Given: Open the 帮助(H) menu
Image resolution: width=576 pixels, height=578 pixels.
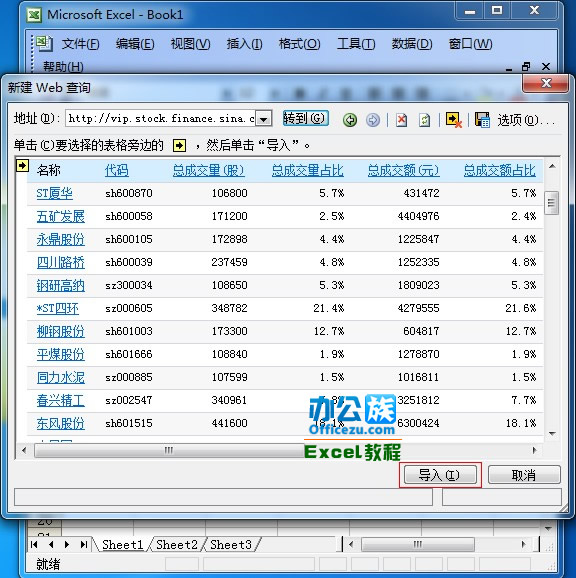Looking at the screenshot, I should (63, 67).
